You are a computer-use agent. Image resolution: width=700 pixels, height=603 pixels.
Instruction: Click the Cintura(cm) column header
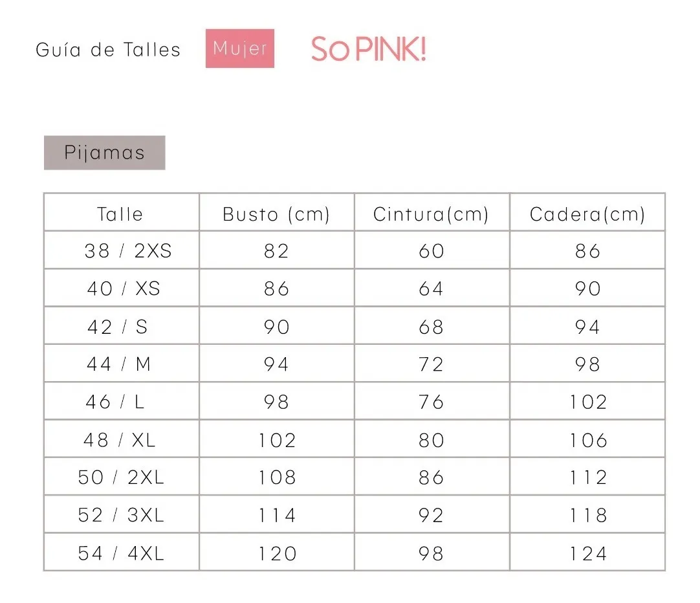click(431, 214)
